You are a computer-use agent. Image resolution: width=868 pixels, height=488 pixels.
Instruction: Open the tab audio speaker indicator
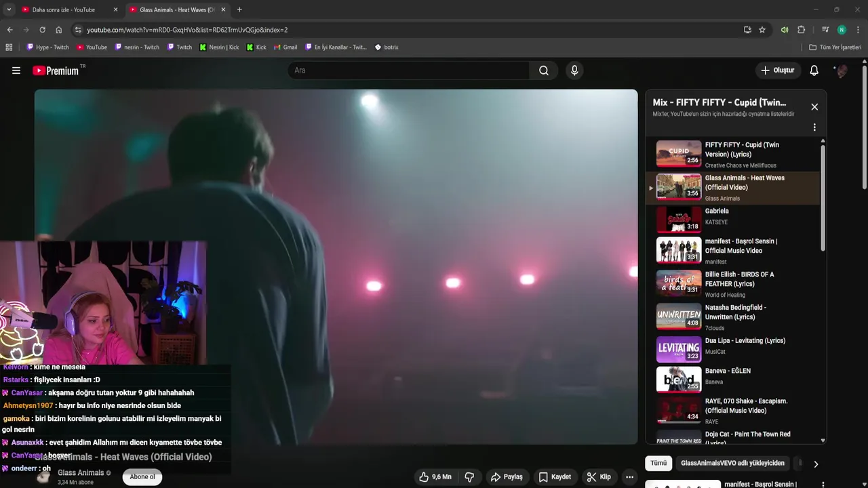coord(785,30)
